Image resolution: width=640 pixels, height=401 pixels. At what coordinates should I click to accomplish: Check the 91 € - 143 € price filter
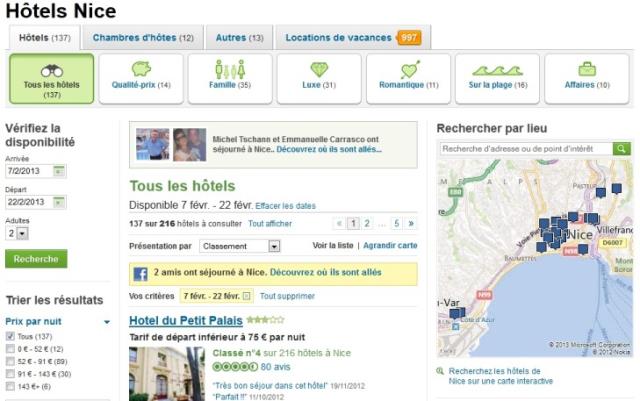pos(10,374)
